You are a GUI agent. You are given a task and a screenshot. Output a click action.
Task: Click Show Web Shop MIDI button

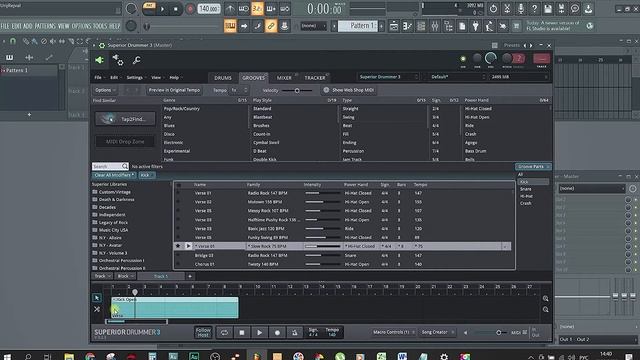coord(349,90)
